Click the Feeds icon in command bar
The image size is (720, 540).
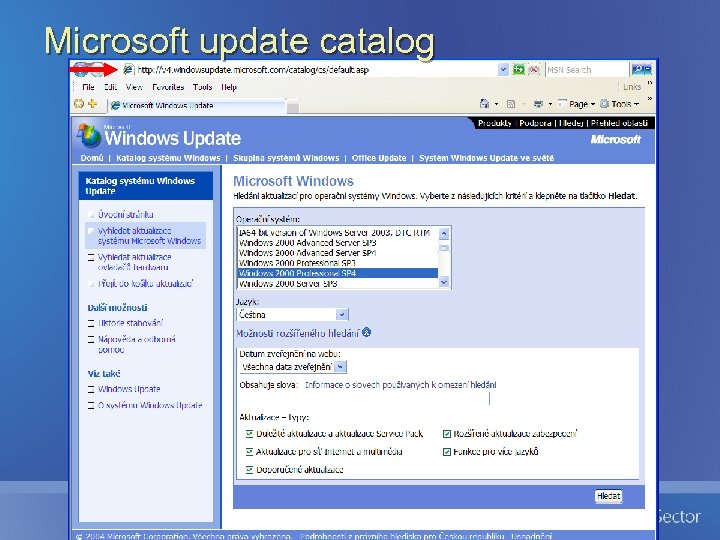[511, 104]
